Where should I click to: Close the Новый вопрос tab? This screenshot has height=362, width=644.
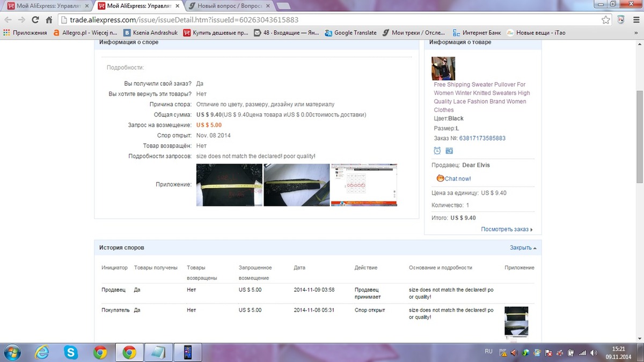point(268,6)
